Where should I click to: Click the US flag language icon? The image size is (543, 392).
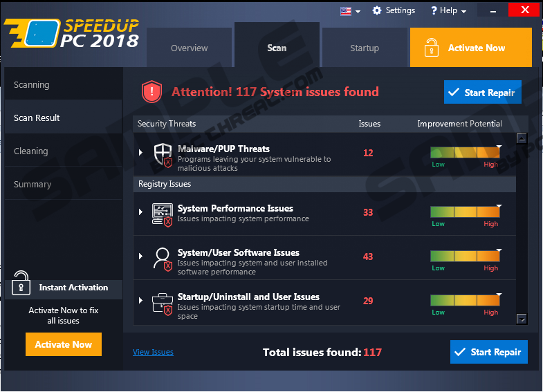pyautogui.click(x=346, y=12)
